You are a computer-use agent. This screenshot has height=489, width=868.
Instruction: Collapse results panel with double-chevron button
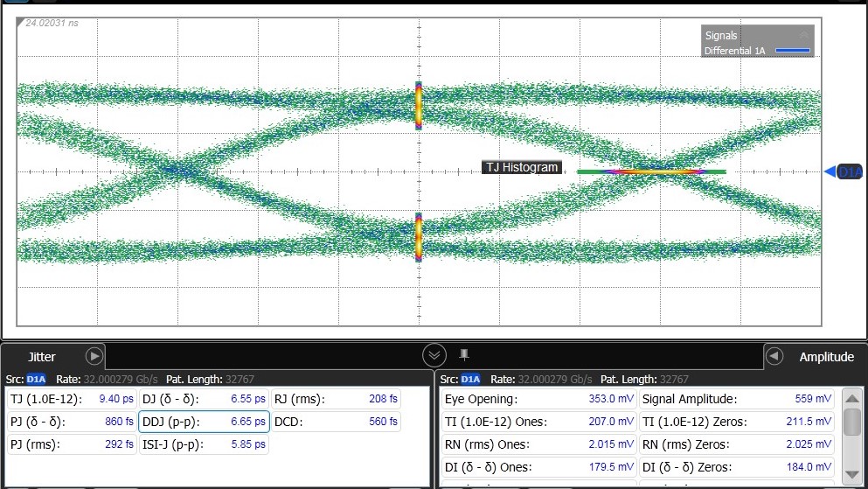click(434, 355)
